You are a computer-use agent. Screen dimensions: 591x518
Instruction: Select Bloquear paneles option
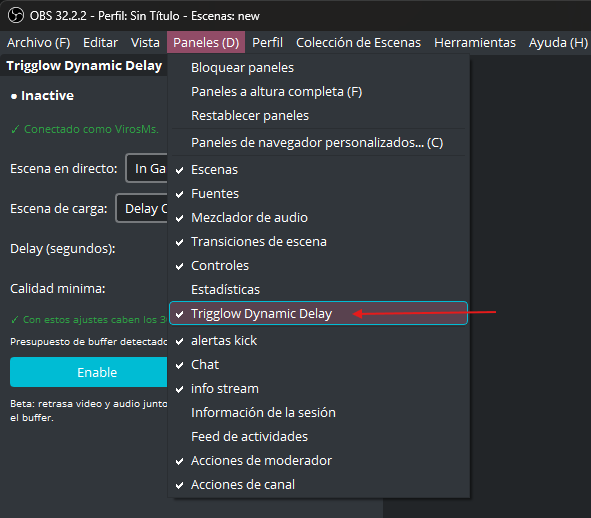point(318,67)
